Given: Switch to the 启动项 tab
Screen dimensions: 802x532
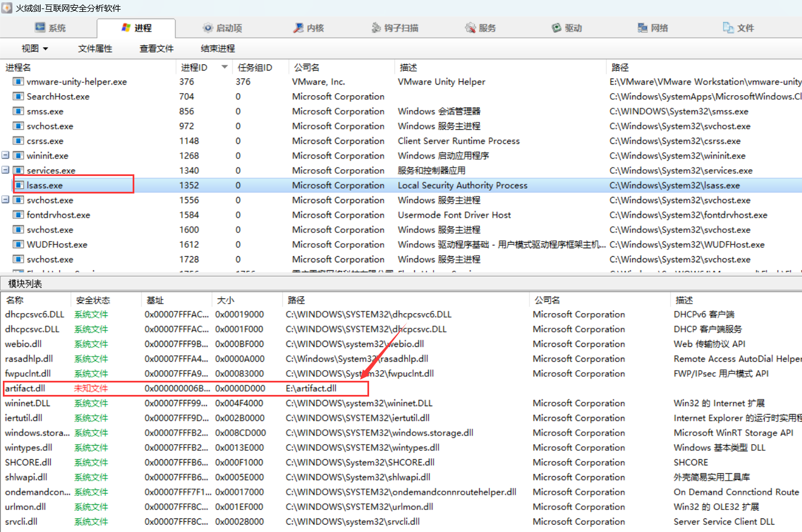Looking at the screenshot, I should click(x=222, y=28).
